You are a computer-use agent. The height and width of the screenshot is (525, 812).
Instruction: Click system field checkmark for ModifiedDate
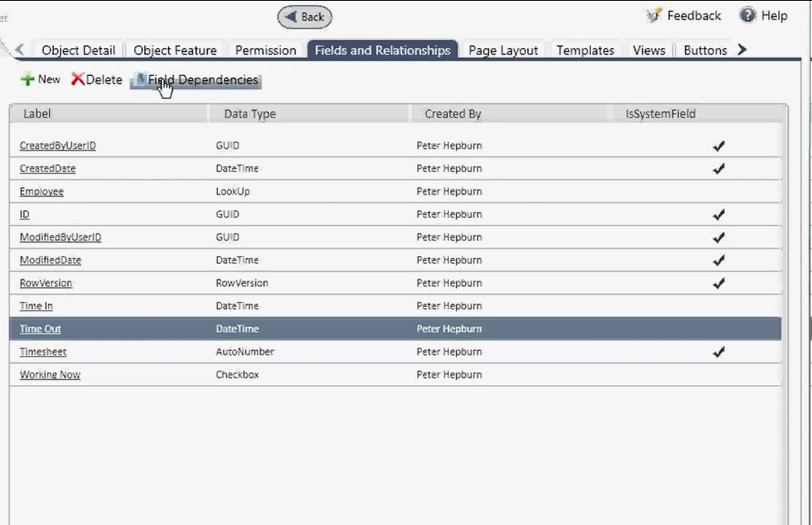click(x=719, y=260)
